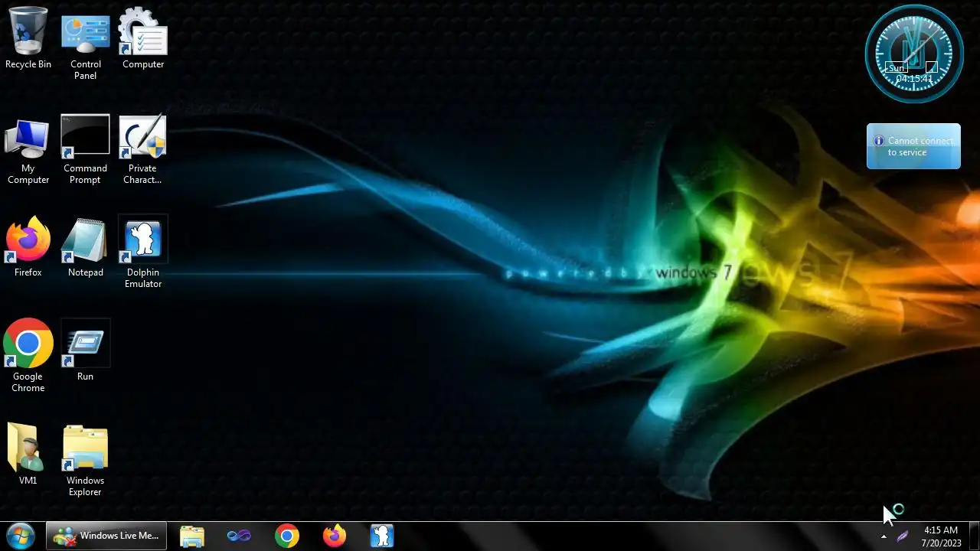Launch Firefox from the taskbar
This screenshot has height=551, width=980.
[x=335, y=536]
